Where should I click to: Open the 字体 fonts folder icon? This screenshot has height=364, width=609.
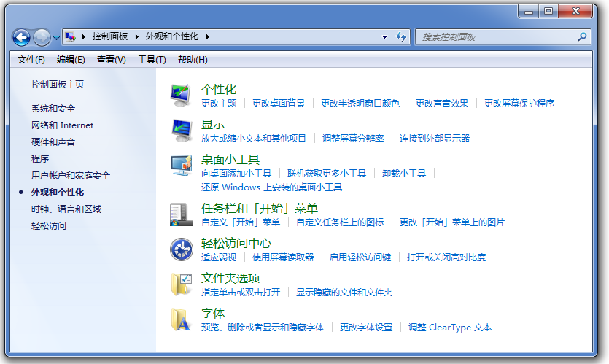click(181, 320)
